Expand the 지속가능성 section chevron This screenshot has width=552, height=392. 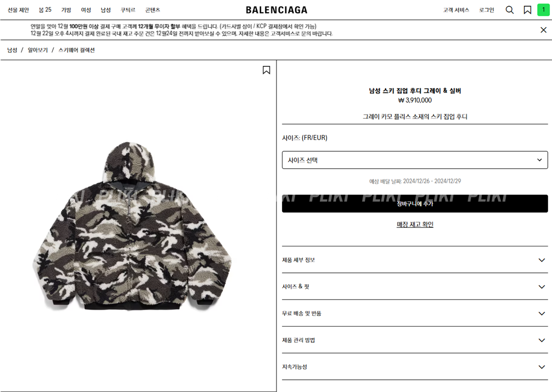(541, 366)
